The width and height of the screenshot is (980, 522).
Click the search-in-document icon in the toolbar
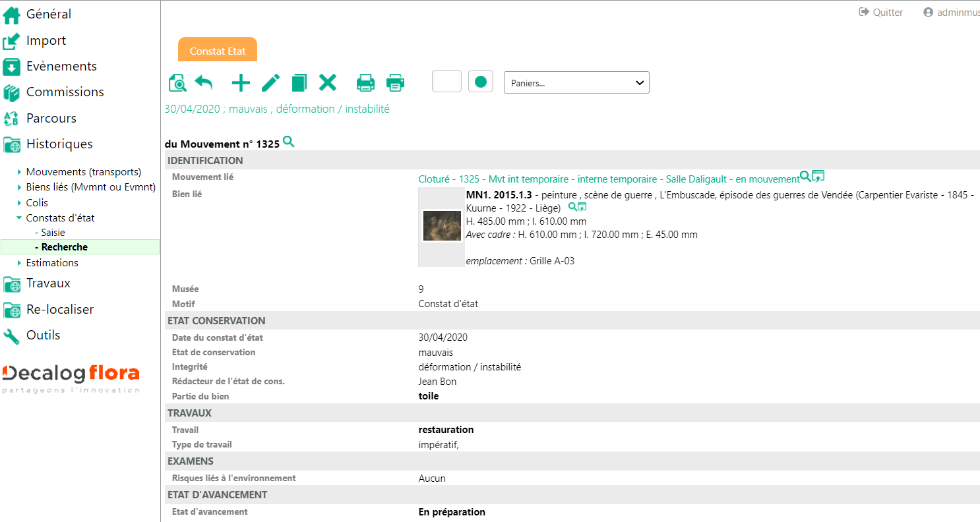(x=177, y=83)
